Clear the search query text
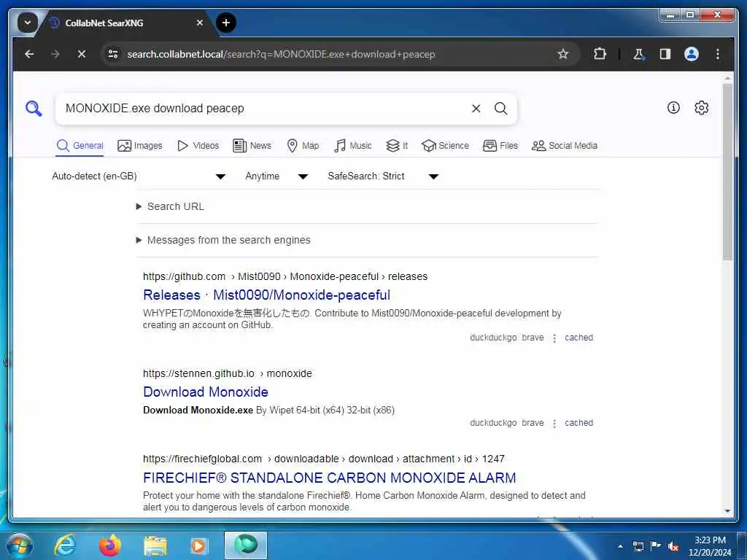 coord(476,109)
